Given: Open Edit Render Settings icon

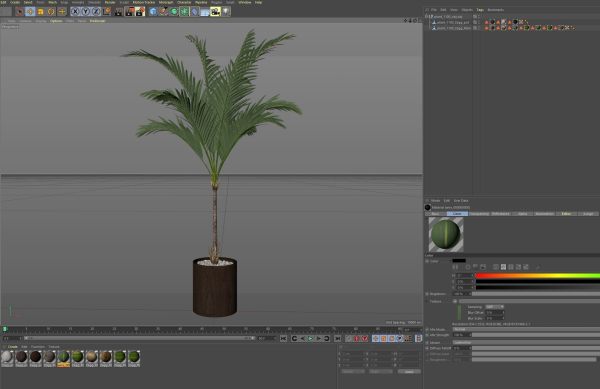Looking at the screenshot, I should pyautogui.click(x=140, y=12).
